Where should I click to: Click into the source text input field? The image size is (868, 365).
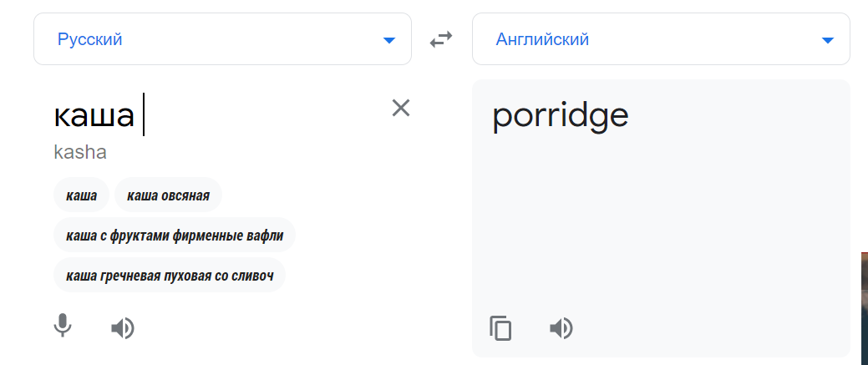[x=251, y=116]
